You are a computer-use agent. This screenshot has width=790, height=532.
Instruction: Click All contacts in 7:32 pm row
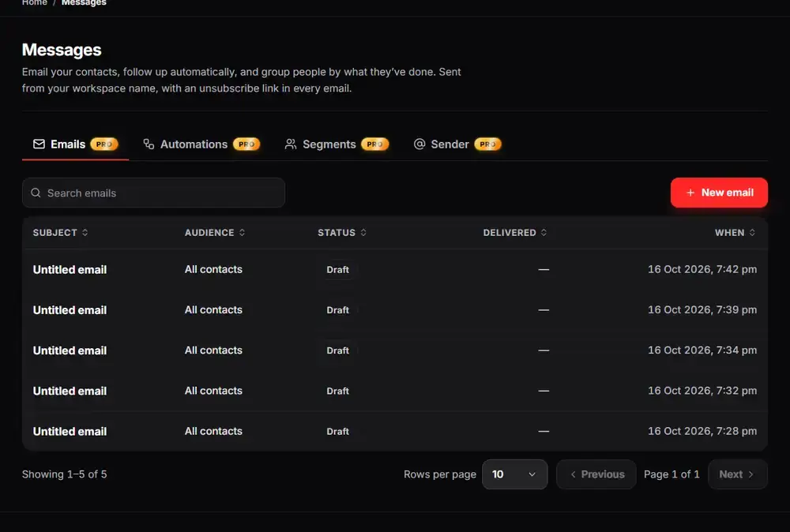(x=213, y=391)
